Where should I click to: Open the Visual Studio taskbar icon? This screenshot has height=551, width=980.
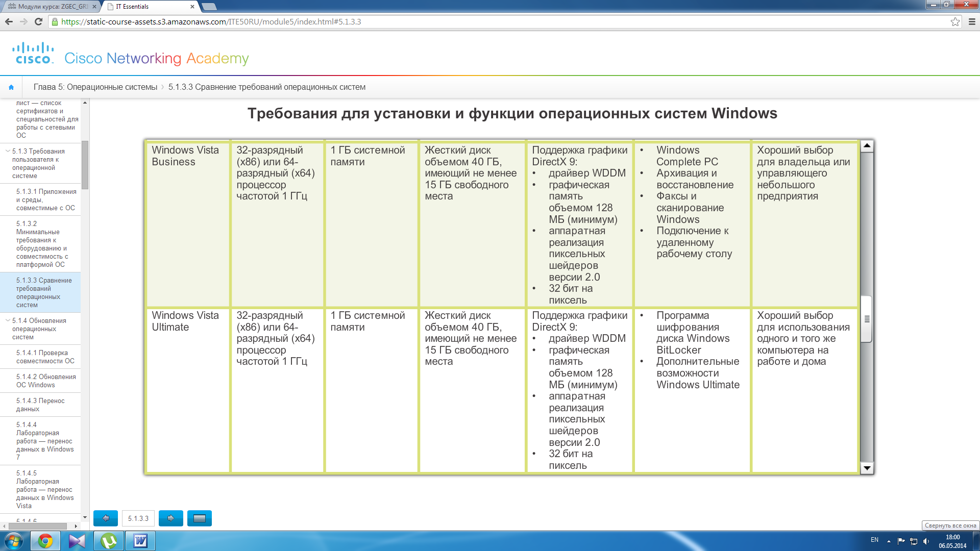77,541
